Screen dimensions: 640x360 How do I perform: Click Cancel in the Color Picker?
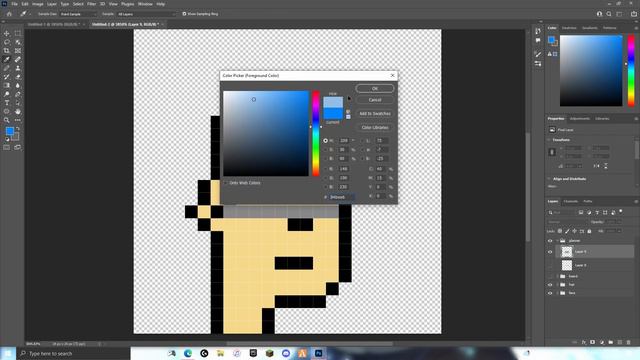click(375, 100)
